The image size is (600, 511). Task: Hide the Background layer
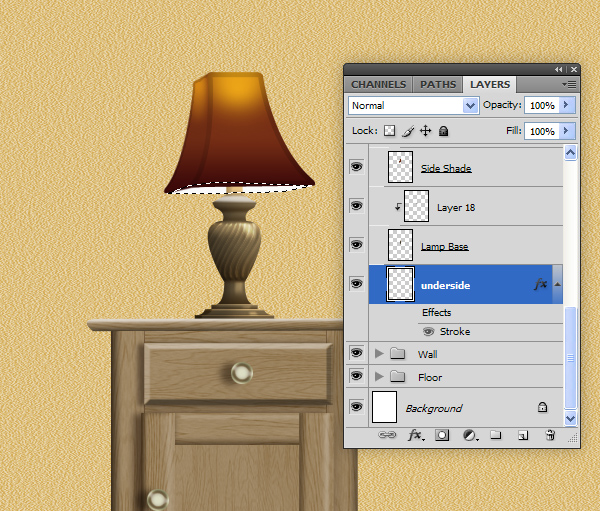pyautogui.click(x=356, y=407)
